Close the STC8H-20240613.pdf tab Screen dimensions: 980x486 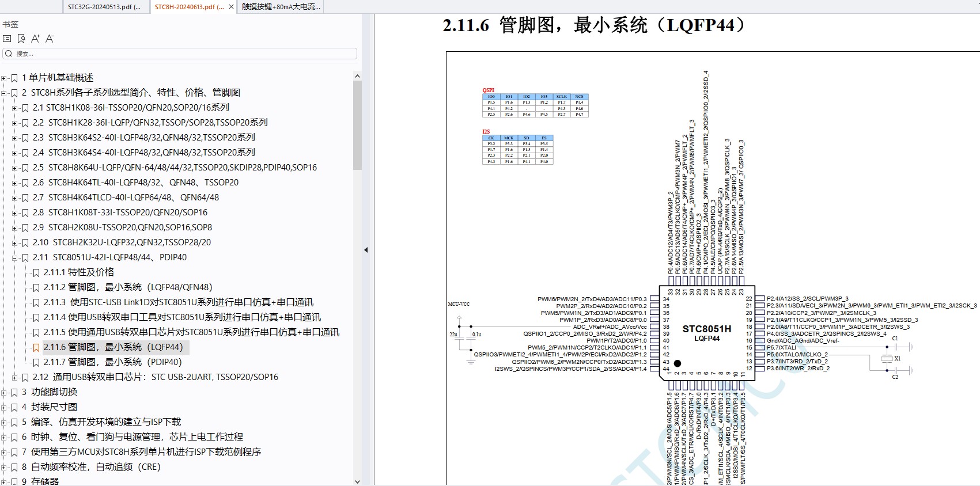pyautogui.click(x=231, y=7)
